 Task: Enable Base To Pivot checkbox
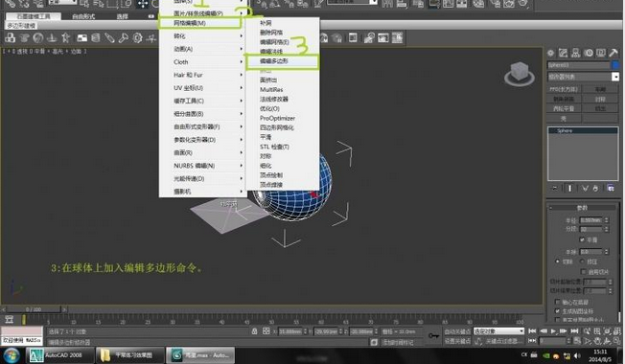tap(557, 302)
